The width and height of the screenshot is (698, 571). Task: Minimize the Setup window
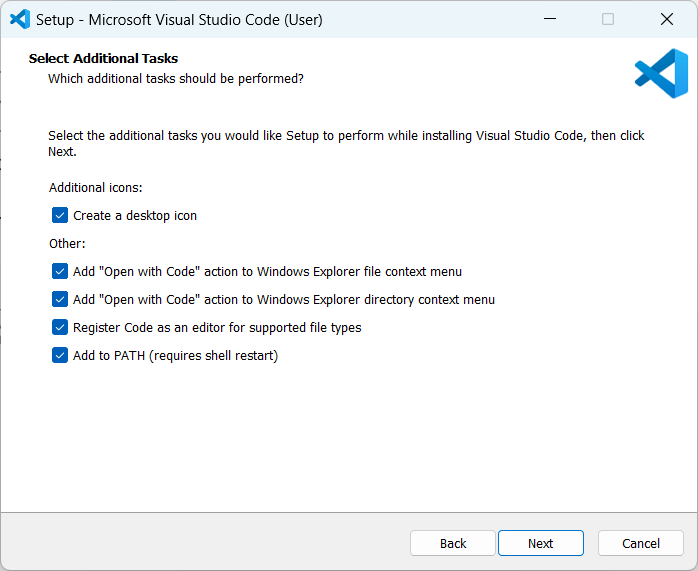click(549, 19)
